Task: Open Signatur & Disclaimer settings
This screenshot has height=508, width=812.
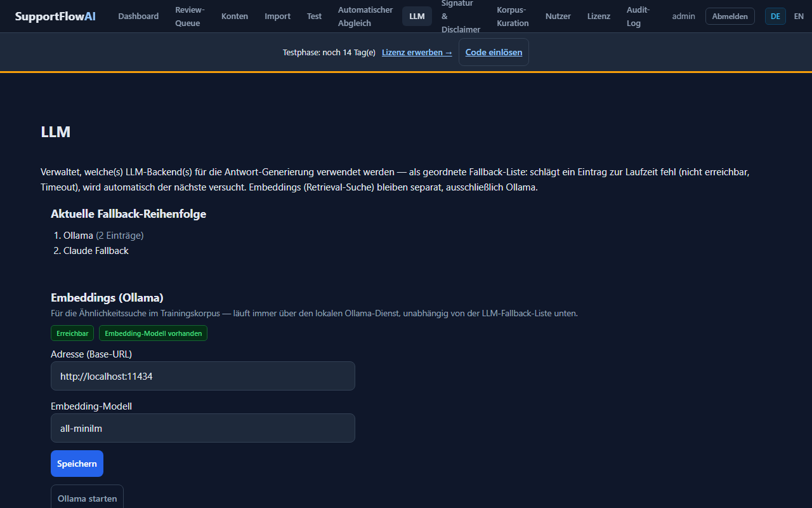Action: click(461, 17)
